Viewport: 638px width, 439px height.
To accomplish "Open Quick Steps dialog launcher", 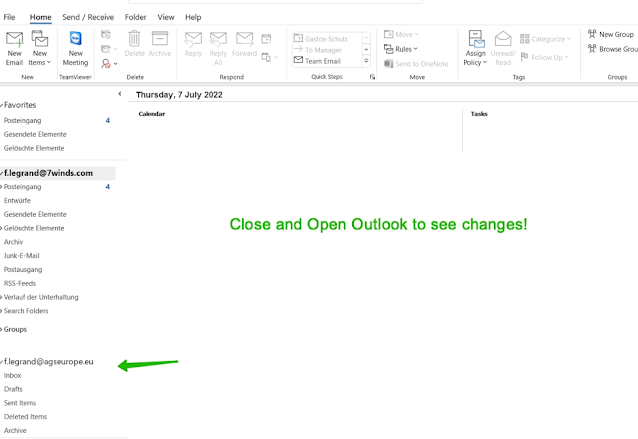I will (x=372, y=77).
